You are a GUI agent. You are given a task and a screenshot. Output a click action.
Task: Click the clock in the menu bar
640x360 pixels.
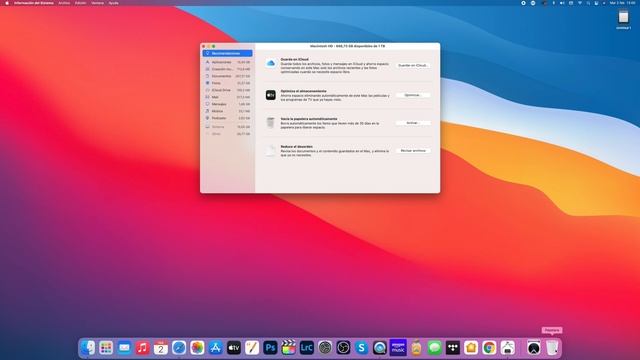point(623,3)
